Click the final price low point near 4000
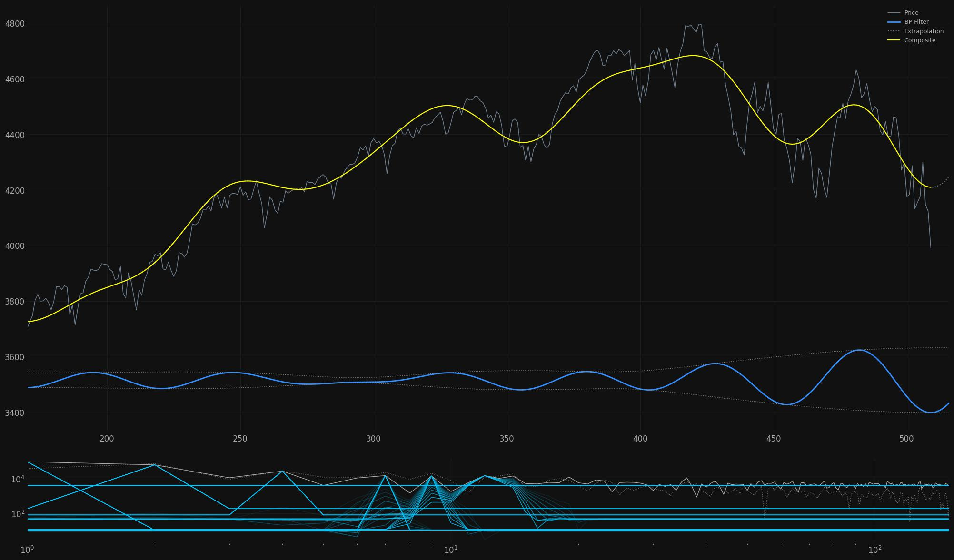954x560 pixels. (x=931, y=247)
